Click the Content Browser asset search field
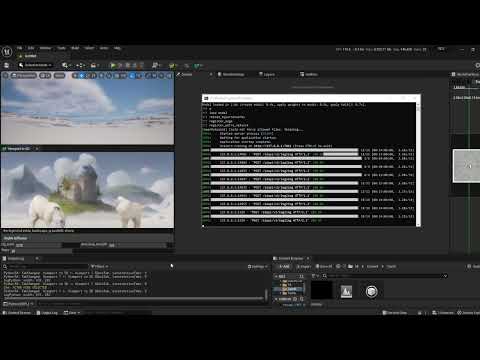480x360 pixels. pyautogui.click(x=385, y=276)
